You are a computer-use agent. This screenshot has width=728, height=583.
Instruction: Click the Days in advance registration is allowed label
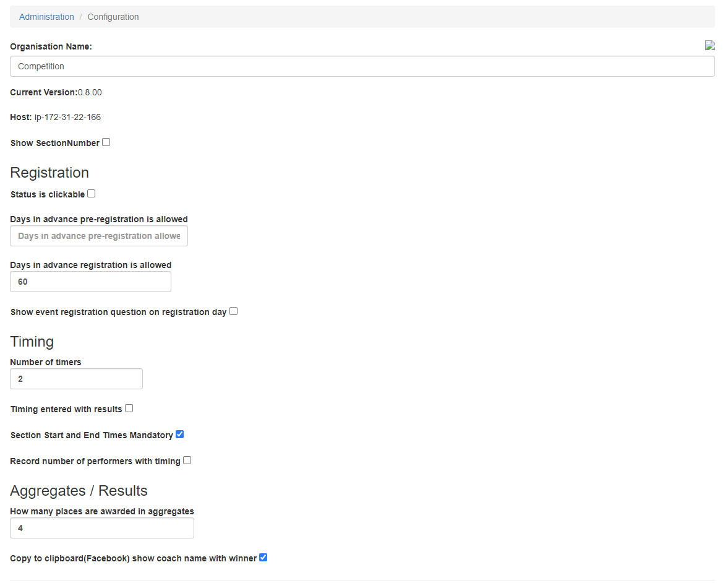pos(91,266)
